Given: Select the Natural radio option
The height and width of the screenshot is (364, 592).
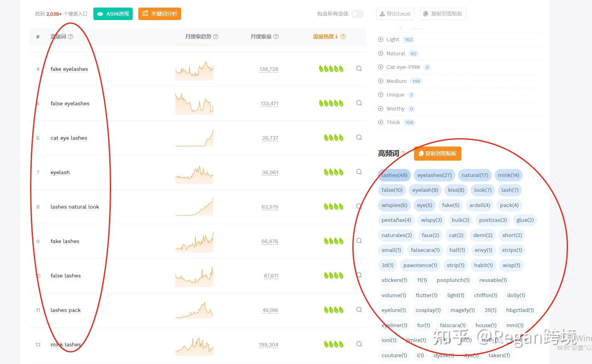Looking at the screenshot, I should [381, 53].
